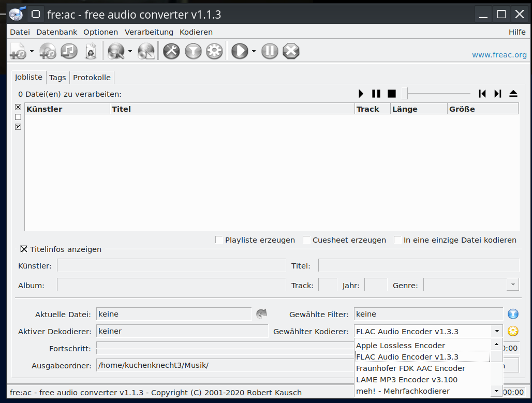Open the Optionen menu
This screenshot has width=532, height=403.
[x=101, y=32]
